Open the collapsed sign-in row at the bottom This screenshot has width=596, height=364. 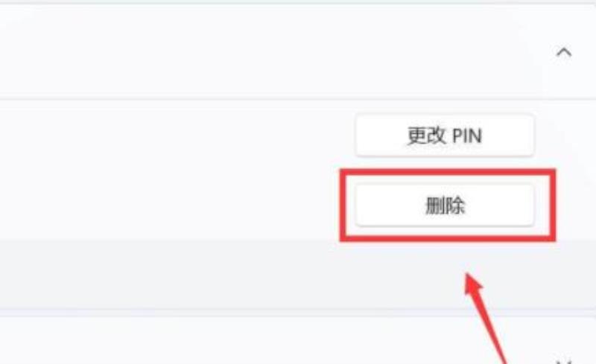[x=298, y=340]
